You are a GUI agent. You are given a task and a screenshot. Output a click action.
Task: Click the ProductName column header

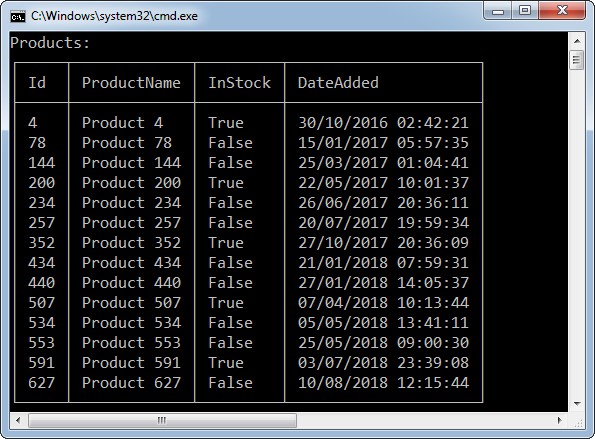[131, 83]
